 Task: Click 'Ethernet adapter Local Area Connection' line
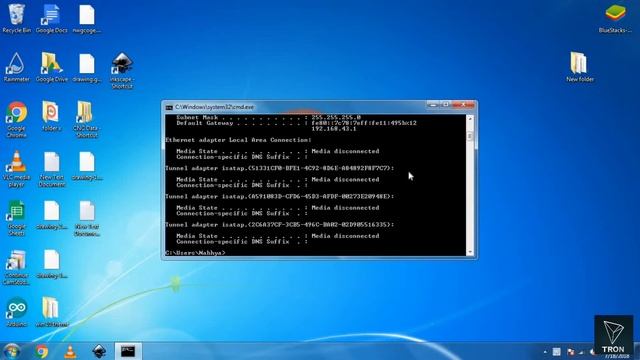pos(238,140)
